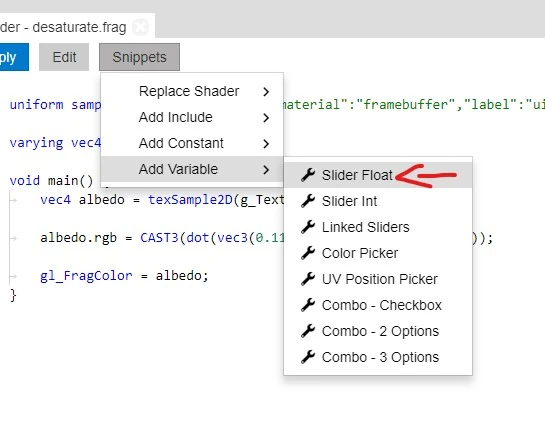Click the CAST3 macro in code

click(159, 238)
